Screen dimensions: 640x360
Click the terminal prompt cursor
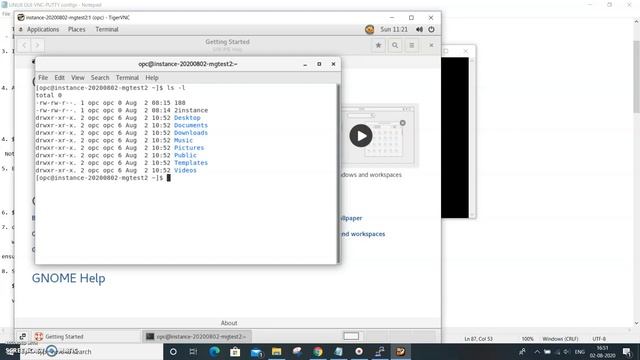tap(169, 178)
